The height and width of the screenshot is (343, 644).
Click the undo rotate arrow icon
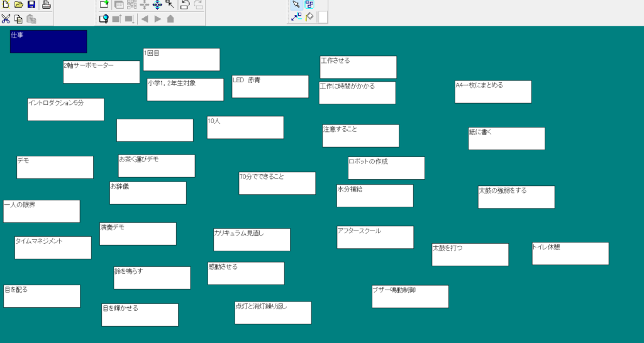tap(185, 4)
